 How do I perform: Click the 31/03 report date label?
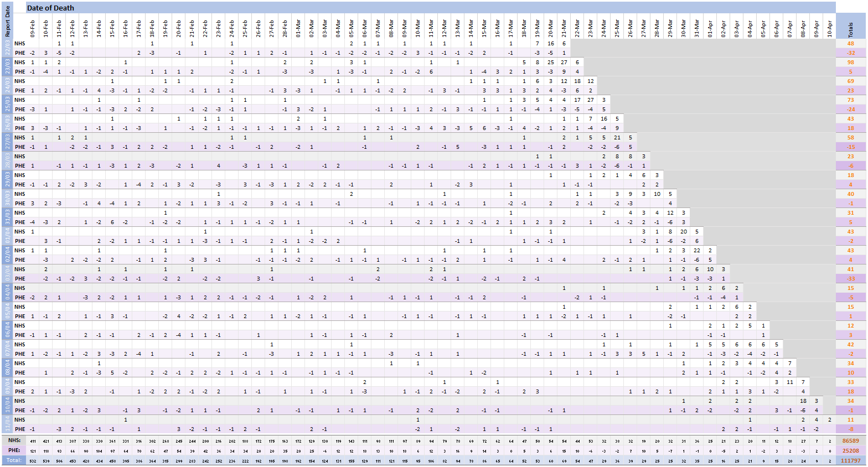point(7,217)
